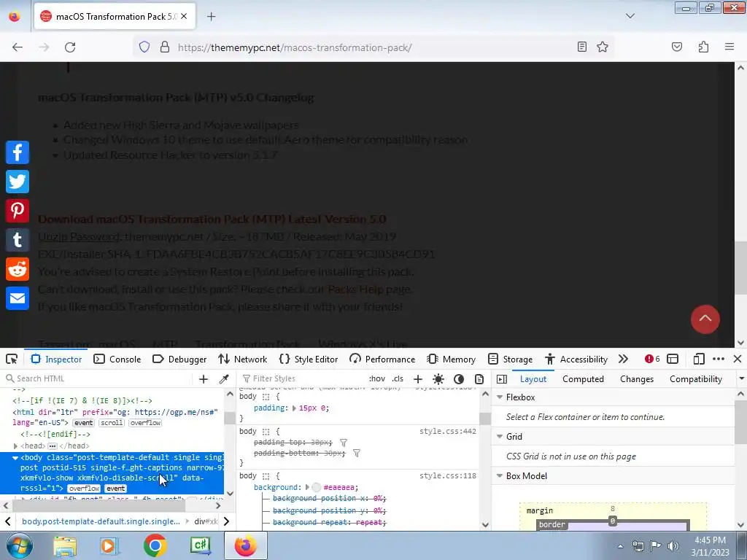Collapse the Grid section
Image resolution: width=747 pixels, height=560 pixels.
click(500, 436)
